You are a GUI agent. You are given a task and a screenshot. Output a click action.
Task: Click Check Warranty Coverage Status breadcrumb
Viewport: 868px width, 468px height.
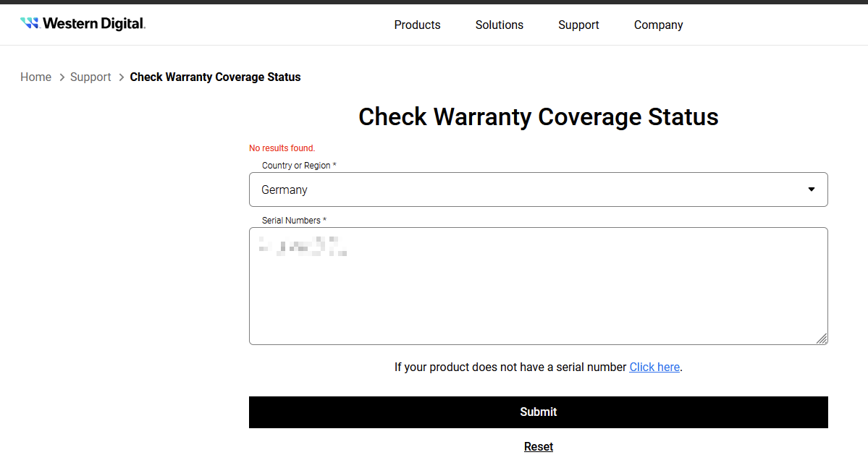click(x=215, y=77)
